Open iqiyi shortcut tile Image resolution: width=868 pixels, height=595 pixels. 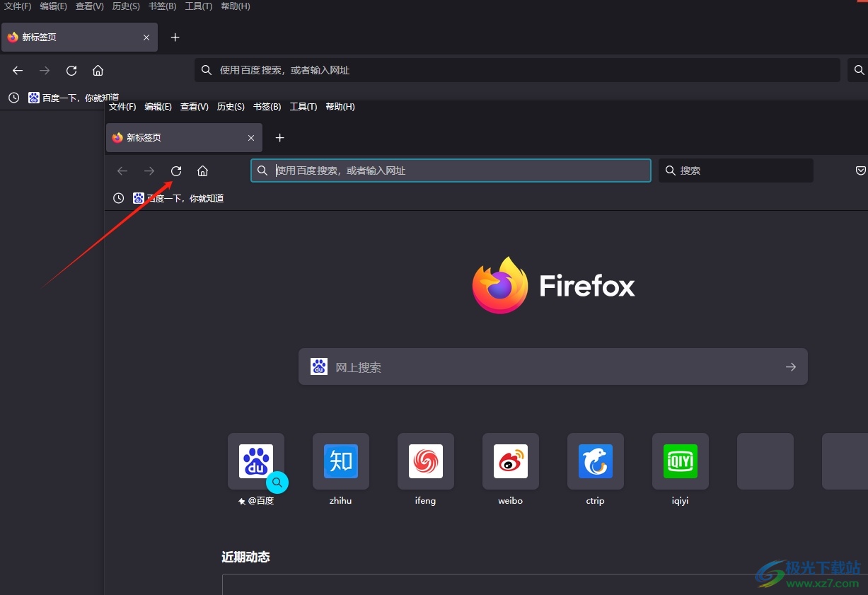[681, 461]
